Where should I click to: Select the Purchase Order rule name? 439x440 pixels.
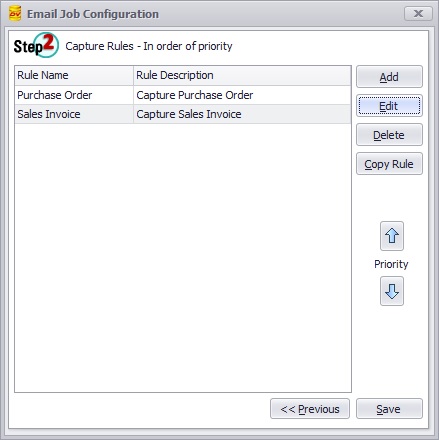[74, 95]
